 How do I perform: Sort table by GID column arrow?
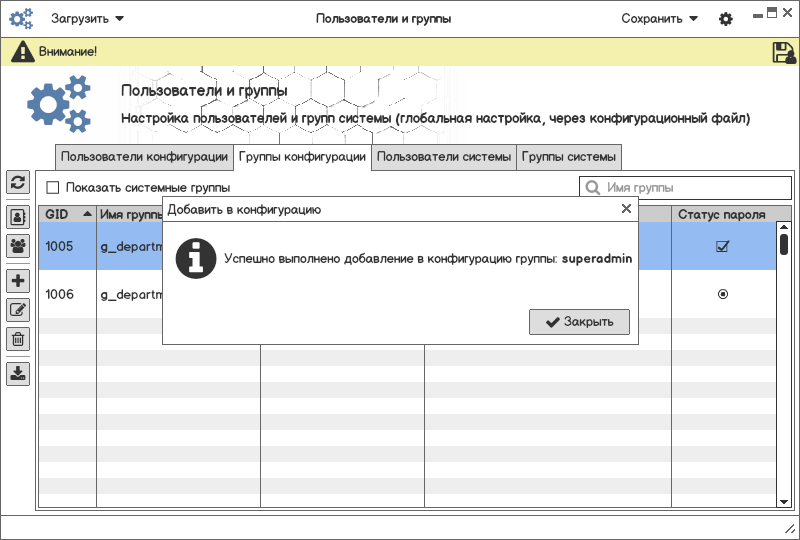coord(87,214)
